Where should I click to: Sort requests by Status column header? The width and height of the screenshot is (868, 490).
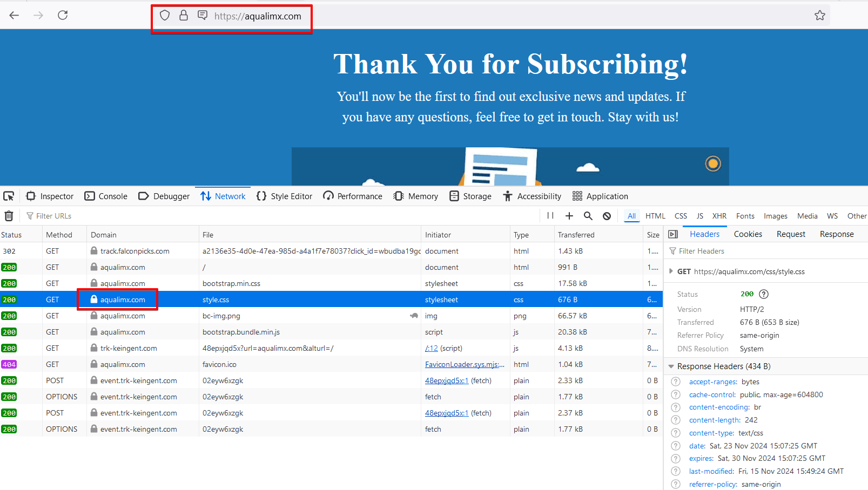pos(21,235)
